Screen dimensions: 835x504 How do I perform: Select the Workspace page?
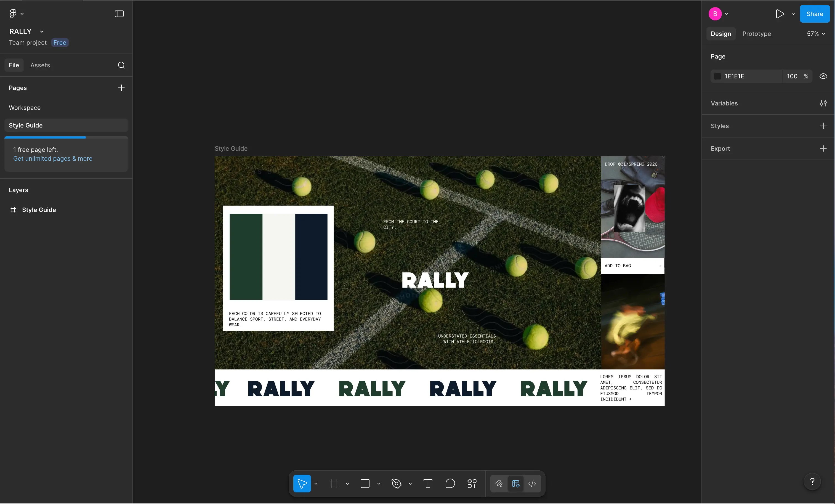click(x=25, y=108)
